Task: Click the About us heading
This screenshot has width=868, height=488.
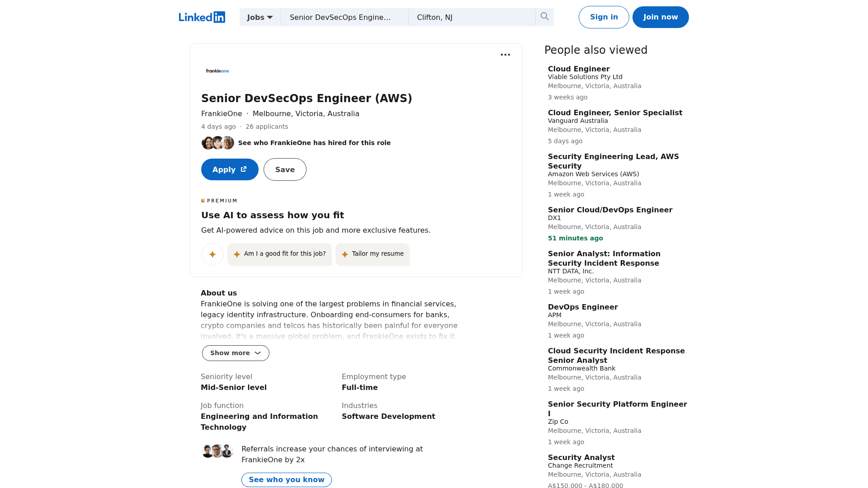Action: (219, 293)
